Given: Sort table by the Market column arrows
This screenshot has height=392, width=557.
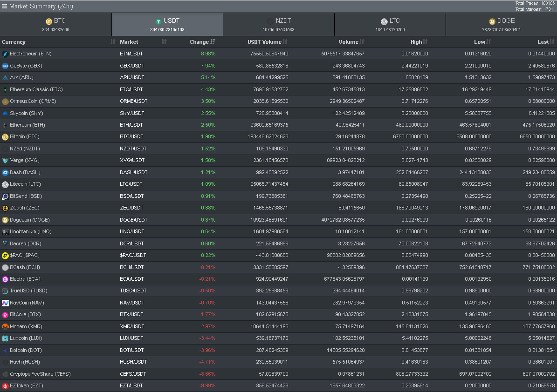Looking at the screenshot, I should (164, 42).
